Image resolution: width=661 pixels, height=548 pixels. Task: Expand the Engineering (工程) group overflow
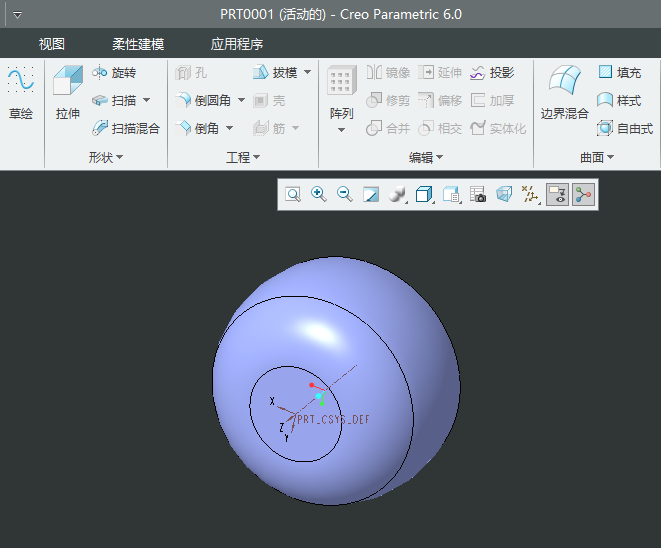(243, 158)
